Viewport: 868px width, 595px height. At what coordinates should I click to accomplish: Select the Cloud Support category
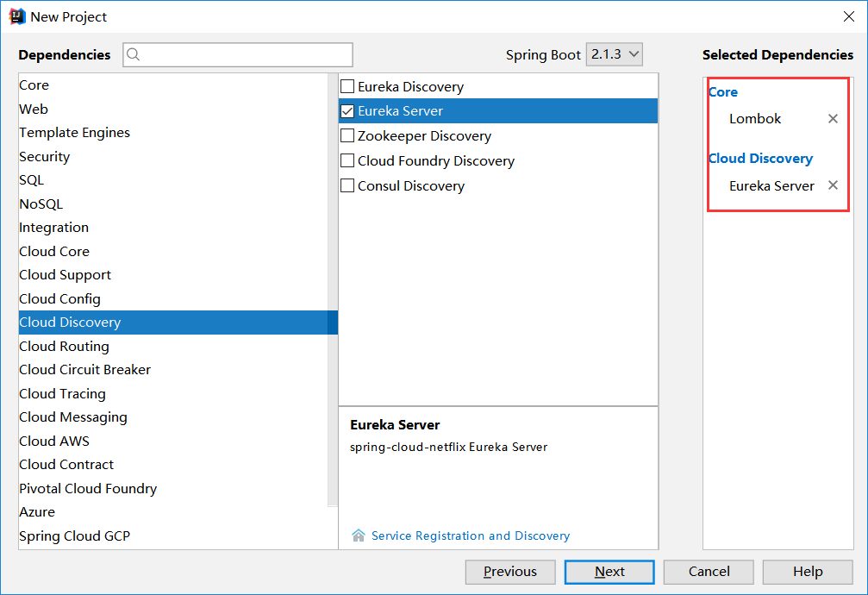[x=172, y=275]
